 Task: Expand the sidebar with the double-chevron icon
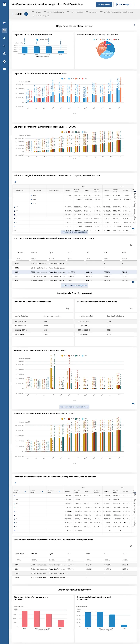[4, 4]
